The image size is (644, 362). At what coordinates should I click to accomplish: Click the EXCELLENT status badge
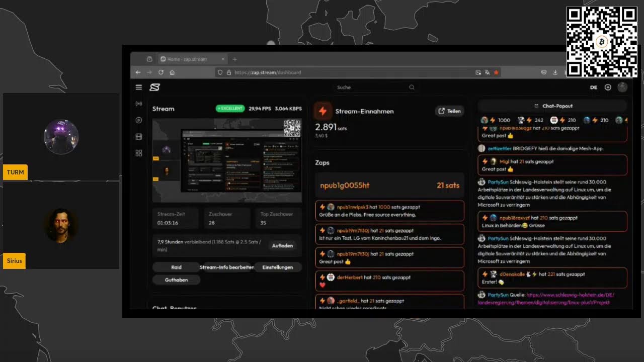click(230, 108)
